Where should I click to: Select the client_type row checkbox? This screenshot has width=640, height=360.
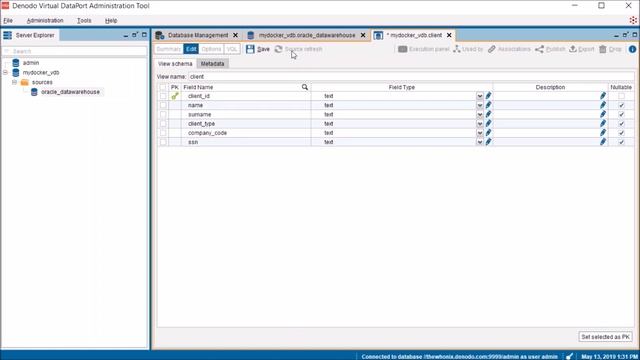tap(163, 124)
